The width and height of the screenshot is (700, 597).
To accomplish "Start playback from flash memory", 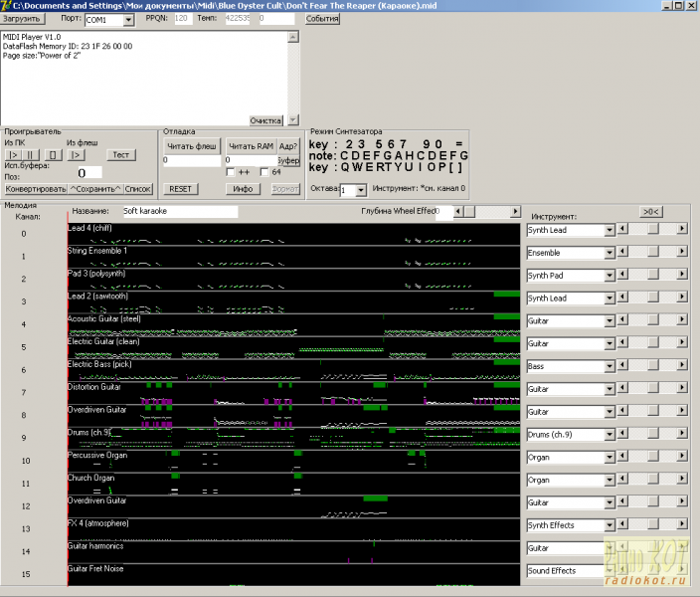I will 76,155.
